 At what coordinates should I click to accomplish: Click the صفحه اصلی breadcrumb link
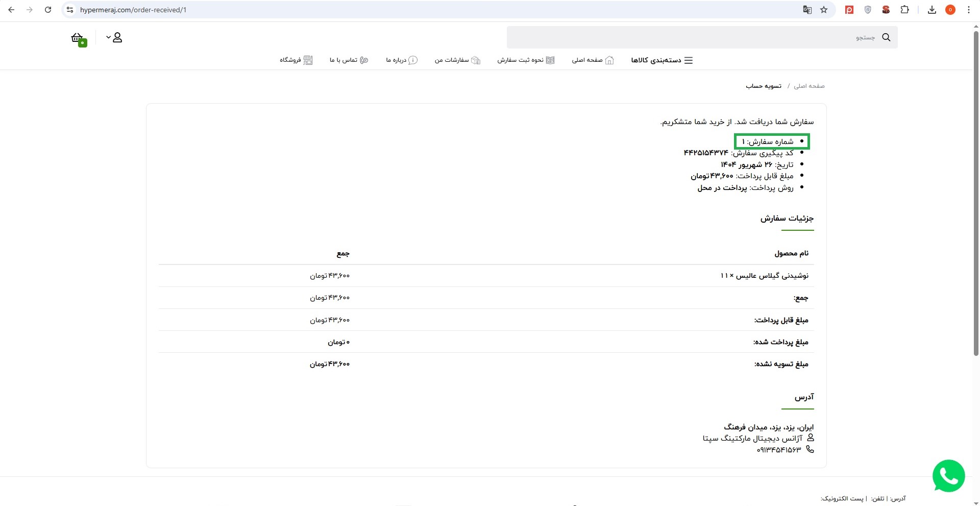[809, 86]
